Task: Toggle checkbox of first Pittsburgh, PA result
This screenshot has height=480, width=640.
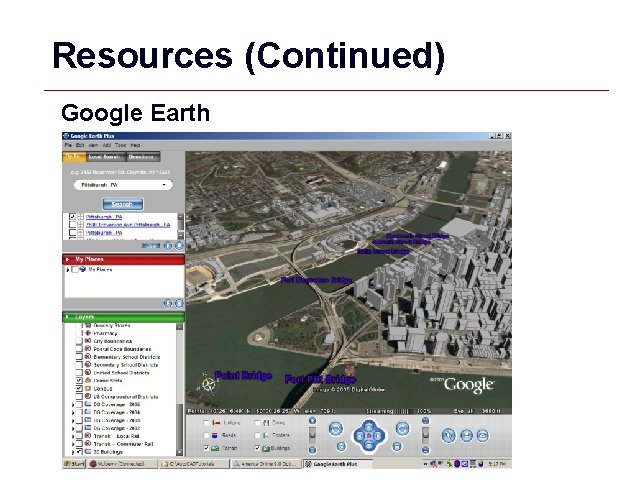Action: coord(73,217)
